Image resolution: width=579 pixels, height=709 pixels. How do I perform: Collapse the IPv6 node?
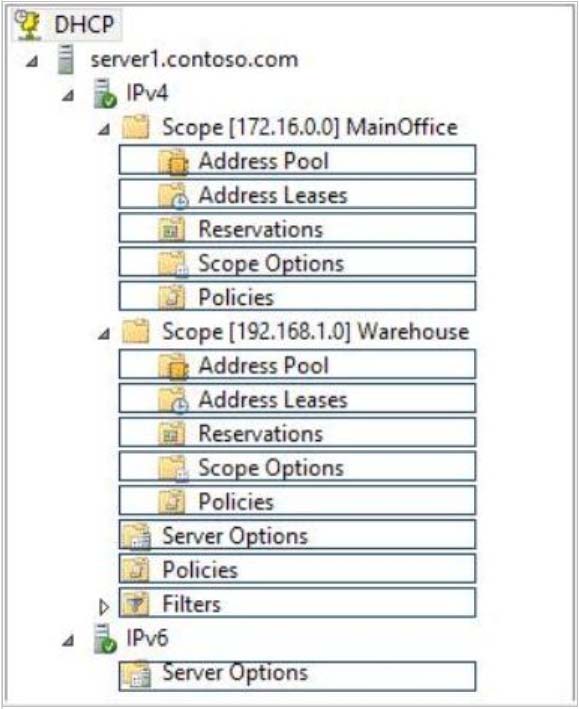click(68, 640)
